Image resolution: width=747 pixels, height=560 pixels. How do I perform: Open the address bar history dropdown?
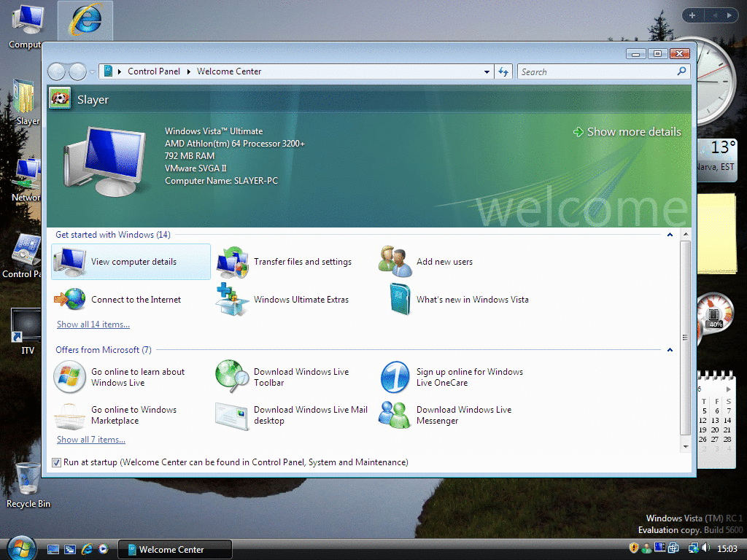tap(487, 71)
